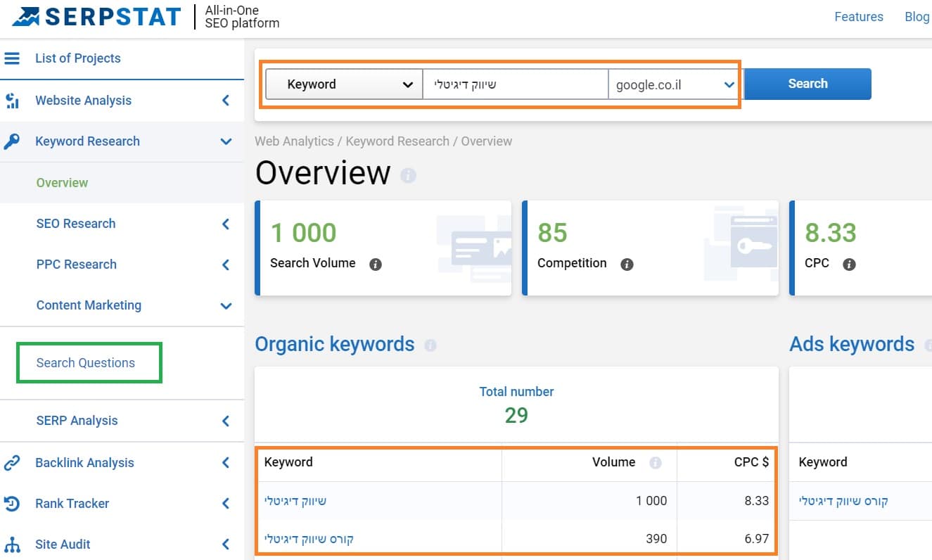This screenshot has width=932, height=560.
Task: Click the Organic keywords total 29
Action: [516, 416]
